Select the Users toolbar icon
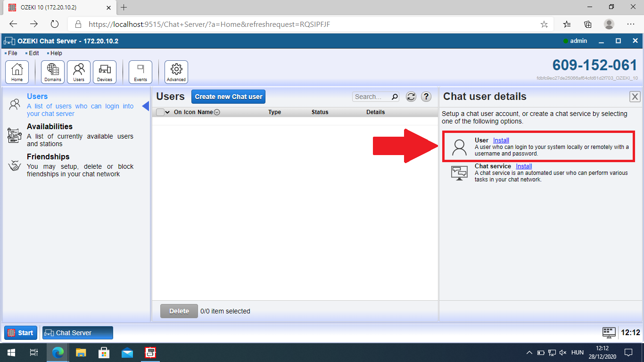Screen dimensions: 644x362 (x=79, y=72)
